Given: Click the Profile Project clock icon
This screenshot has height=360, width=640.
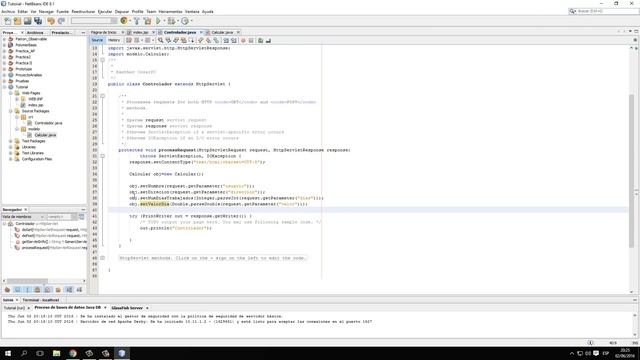Looking at the screenshot, I should click(185, 21).
